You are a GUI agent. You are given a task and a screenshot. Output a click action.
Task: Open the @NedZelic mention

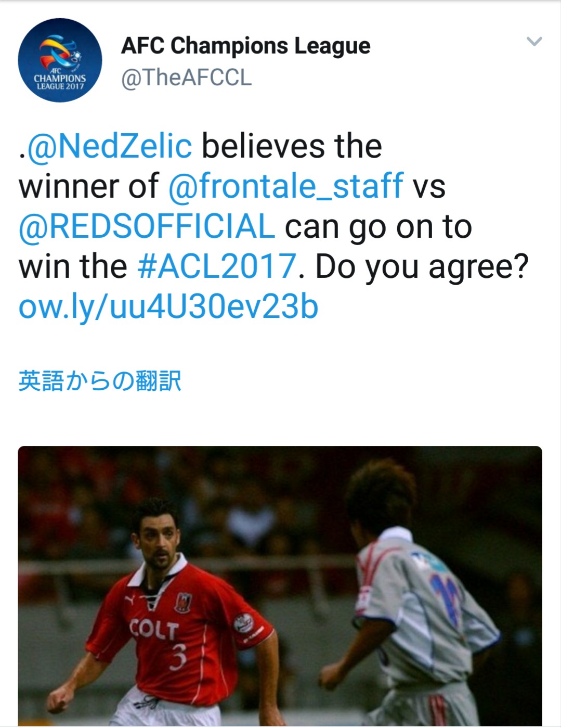click(110, 146)
